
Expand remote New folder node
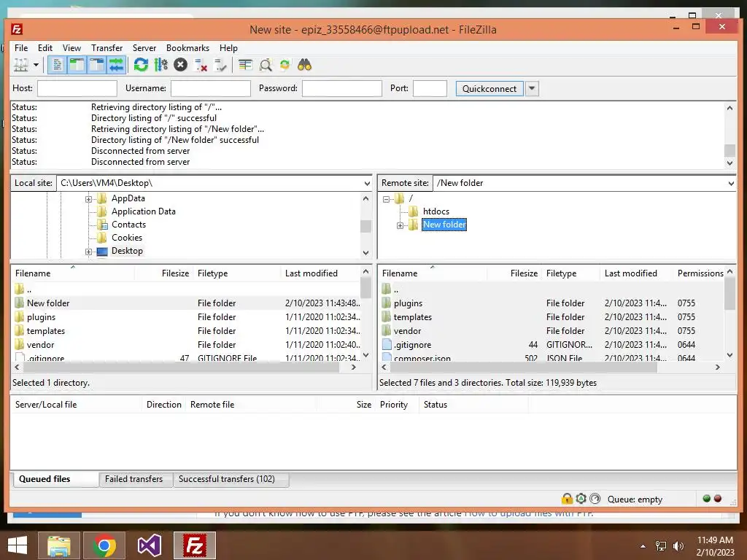pos(400,225)
